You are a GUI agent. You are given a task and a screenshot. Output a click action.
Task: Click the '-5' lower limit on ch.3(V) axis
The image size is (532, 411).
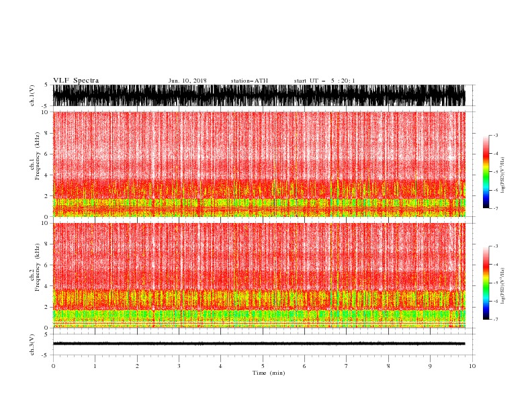click(x=46, y=355)
